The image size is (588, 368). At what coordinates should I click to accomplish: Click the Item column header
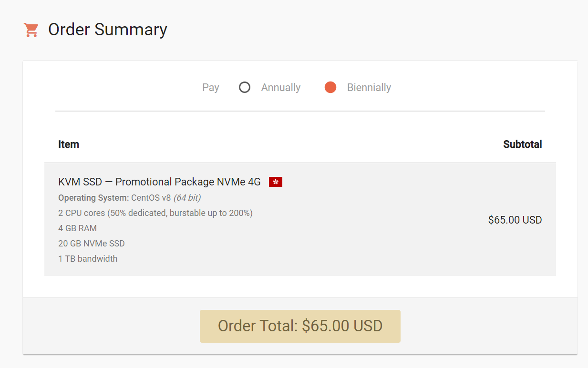pos(69,144)
